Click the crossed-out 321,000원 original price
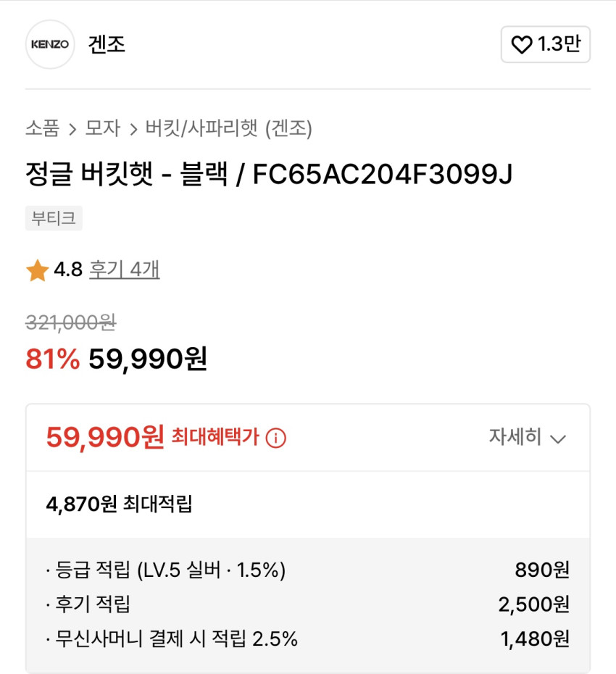616x674 pixels. pyautogui.click(x=71, y=323)
